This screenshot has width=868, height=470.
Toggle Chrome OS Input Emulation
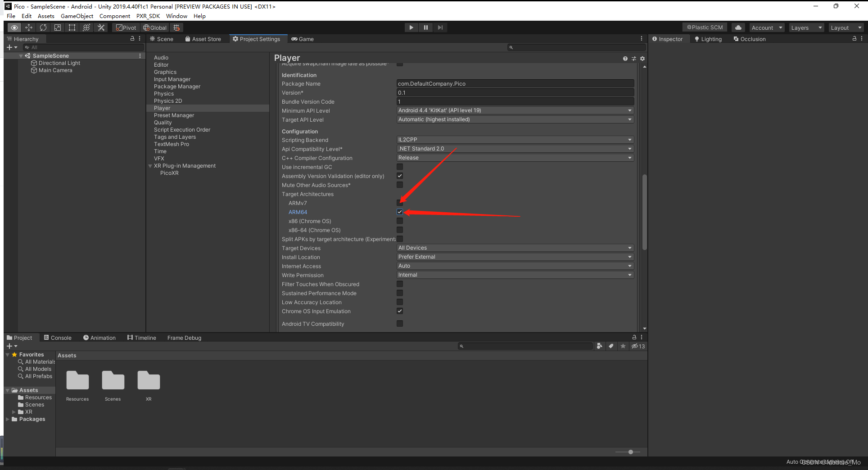[400, 311]
